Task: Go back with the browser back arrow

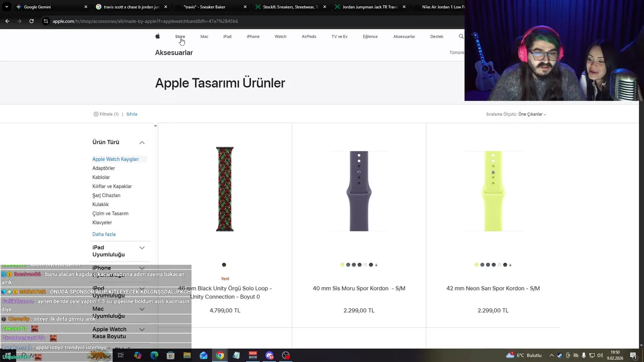Action: point(7,21)
